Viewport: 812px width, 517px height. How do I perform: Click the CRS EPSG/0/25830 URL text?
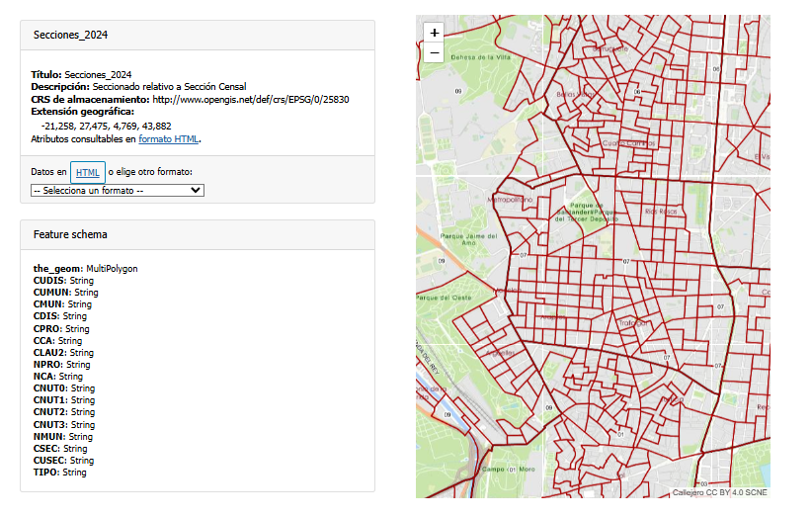click(251, 100)
